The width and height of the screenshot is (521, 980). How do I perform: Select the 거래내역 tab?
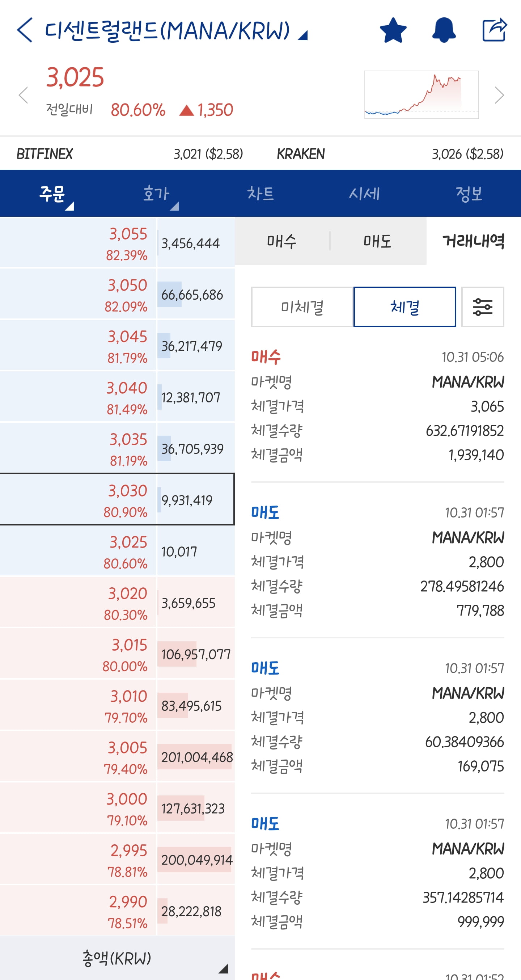coord(474,241)
